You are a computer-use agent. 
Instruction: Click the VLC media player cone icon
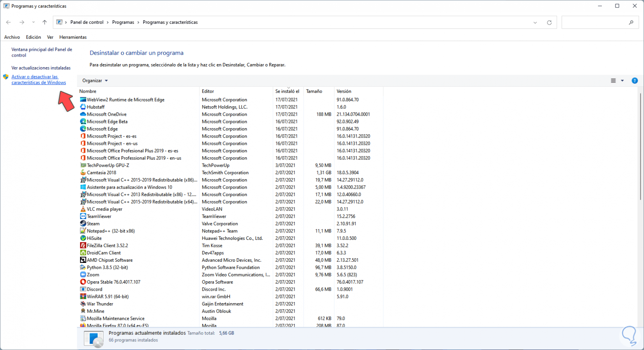tap(83, 209)
